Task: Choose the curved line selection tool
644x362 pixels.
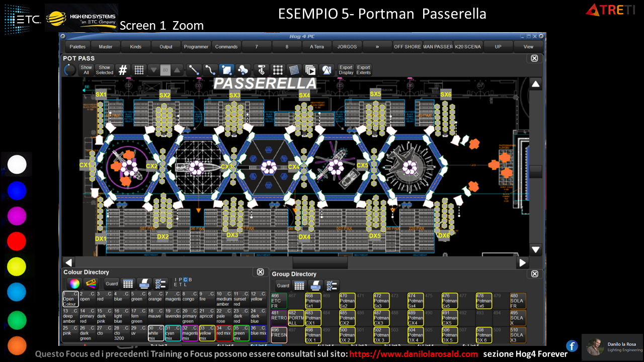Action: (x=210, y=70)
